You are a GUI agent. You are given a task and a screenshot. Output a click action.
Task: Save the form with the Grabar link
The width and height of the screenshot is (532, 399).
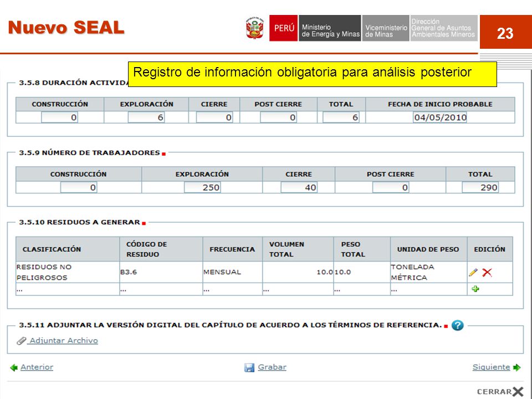[272, 367]
